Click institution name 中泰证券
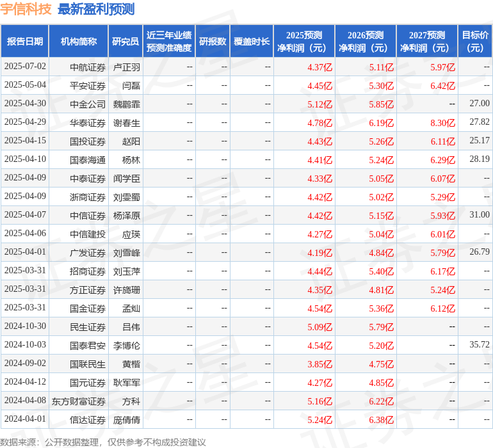The width and height of the screenshot is (493, 448). 88,179
